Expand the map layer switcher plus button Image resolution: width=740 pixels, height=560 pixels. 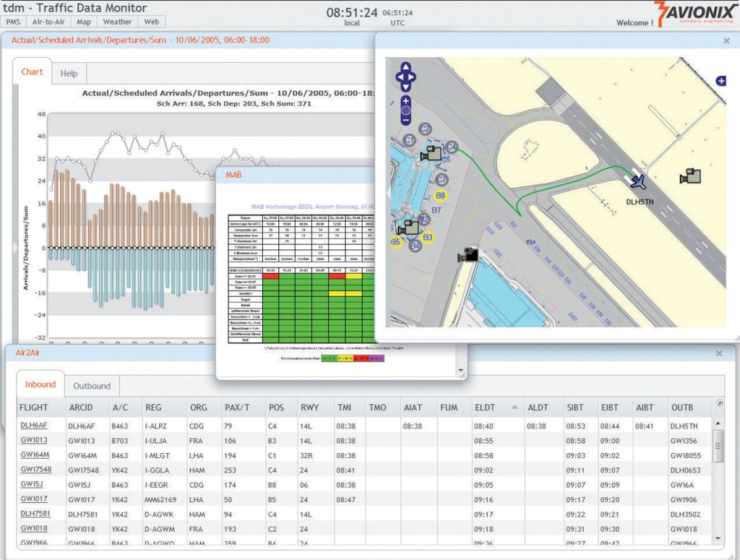pos(720,81)
